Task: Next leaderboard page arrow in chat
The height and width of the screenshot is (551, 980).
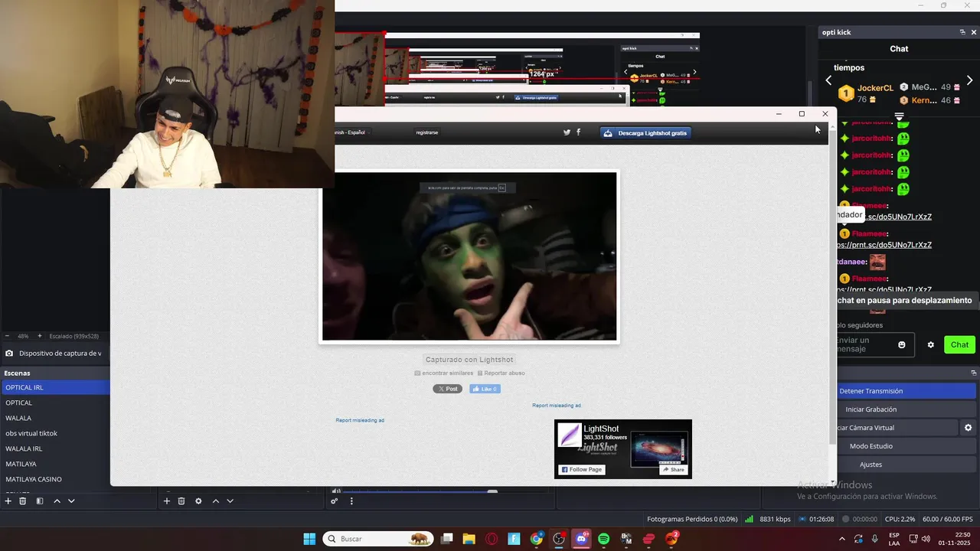Action: coord(969,80)
